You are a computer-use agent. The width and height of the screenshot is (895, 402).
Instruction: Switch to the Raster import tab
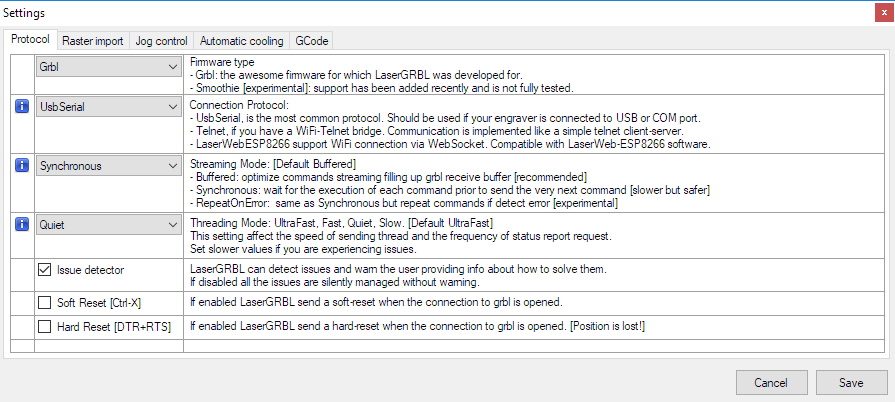(x=93, y=41)
